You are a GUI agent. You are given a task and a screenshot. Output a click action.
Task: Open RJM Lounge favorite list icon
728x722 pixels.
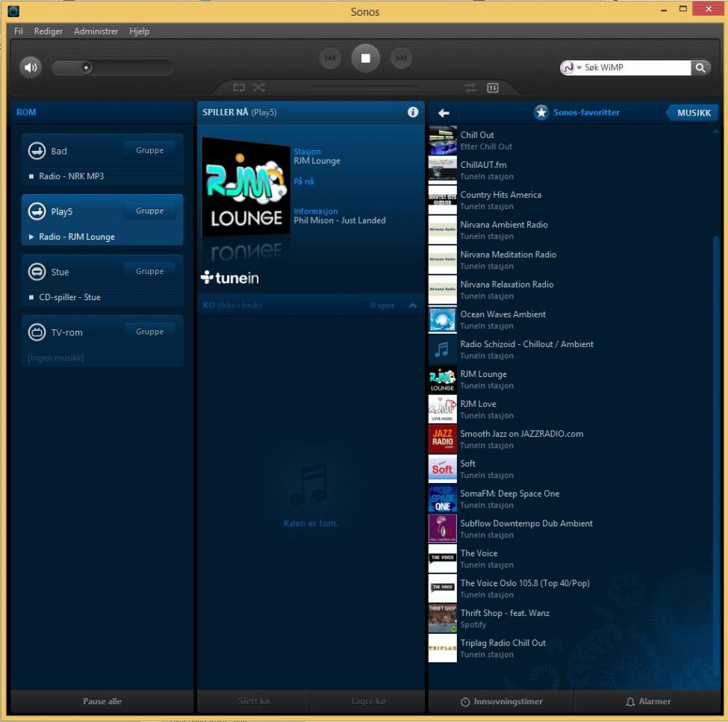point(443,379)
